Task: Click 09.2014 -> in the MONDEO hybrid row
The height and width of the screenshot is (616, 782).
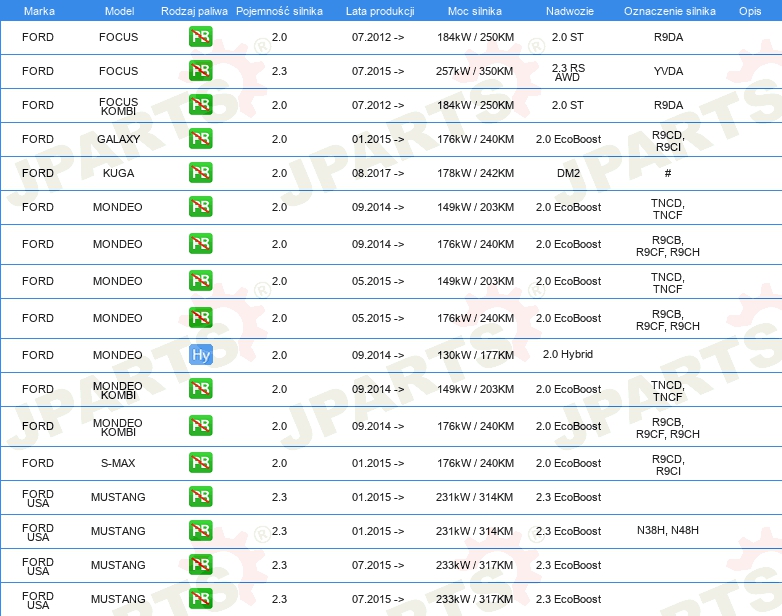Action: tap(378, 355)
